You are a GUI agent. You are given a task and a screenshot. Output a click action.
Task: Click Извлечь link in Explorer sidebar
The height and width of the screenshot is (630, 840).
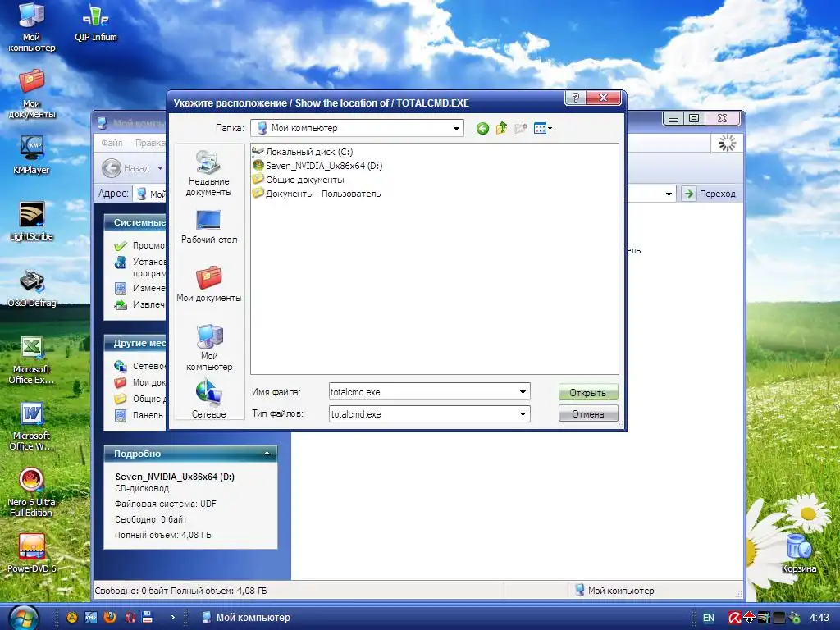click(140, 305)
